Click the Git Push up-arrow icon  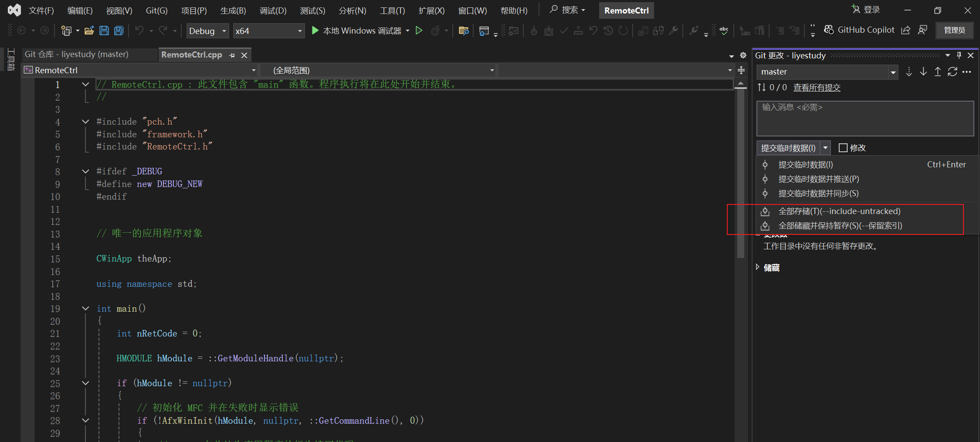[x=938, y=72]
